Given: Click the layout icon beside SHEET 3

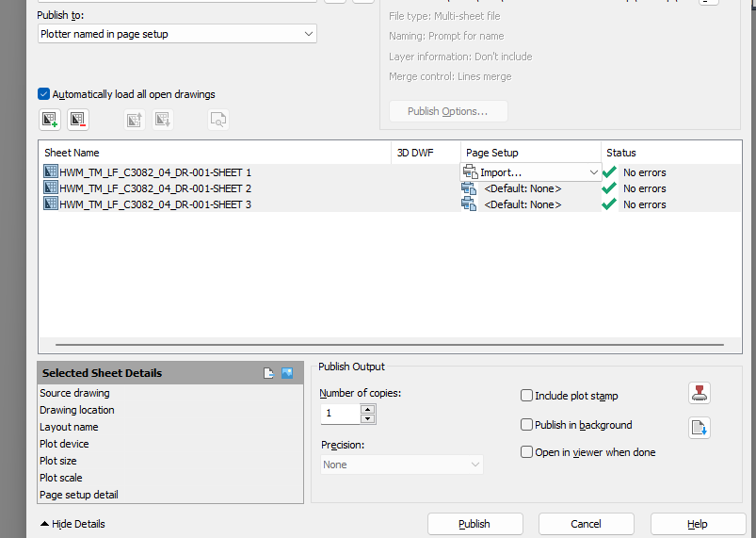Looking at the screenshot, I should (x=51, y=204).
